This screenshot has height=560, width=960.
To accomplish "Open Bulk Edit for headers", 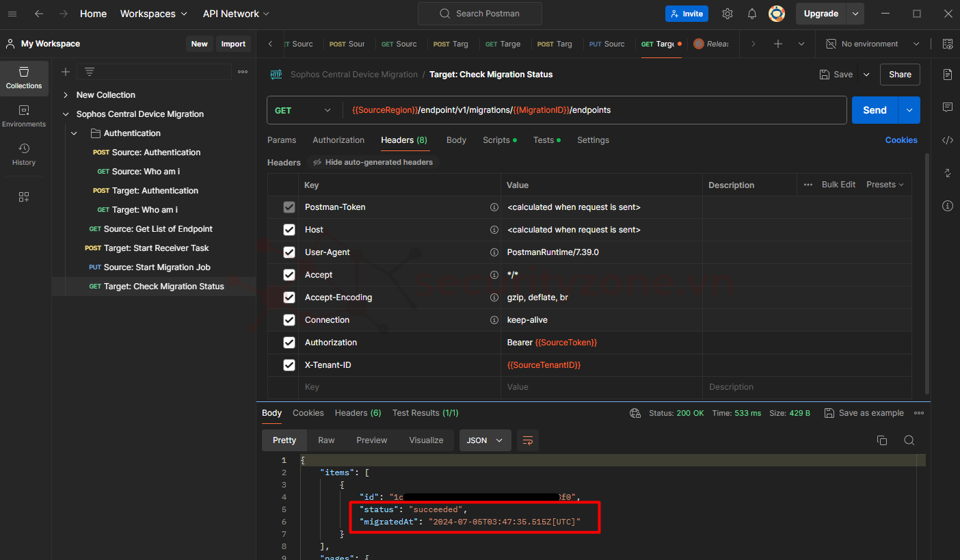I will coord(838,185).
